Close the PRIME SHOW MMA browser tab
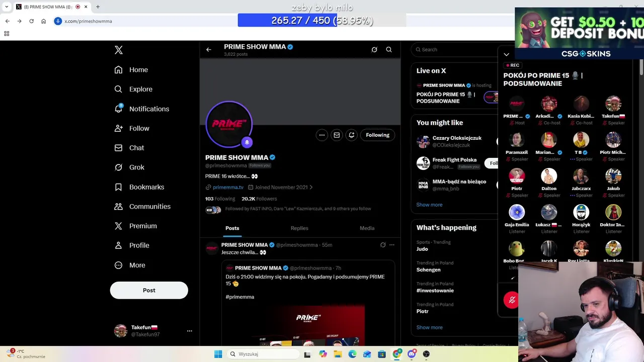The width and height of the screenshot is (644, 362). coord(86,7)
